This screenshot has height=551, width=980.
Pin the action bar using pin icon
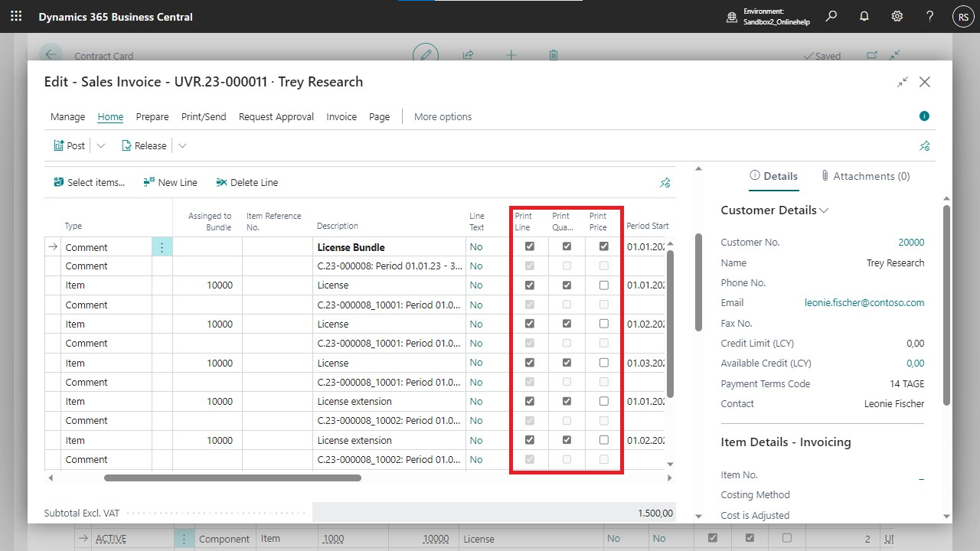[924, 145]
